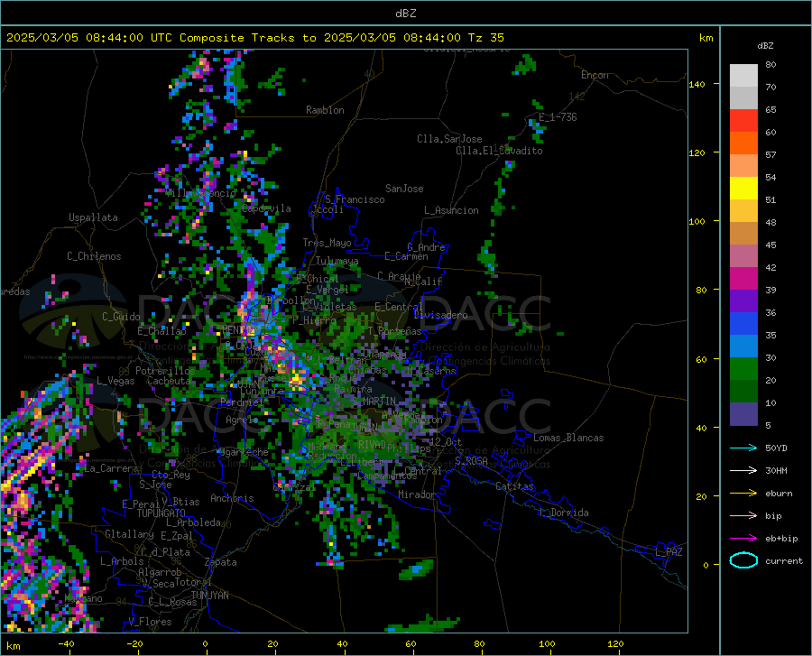Click the 'current' legend label

784,560
